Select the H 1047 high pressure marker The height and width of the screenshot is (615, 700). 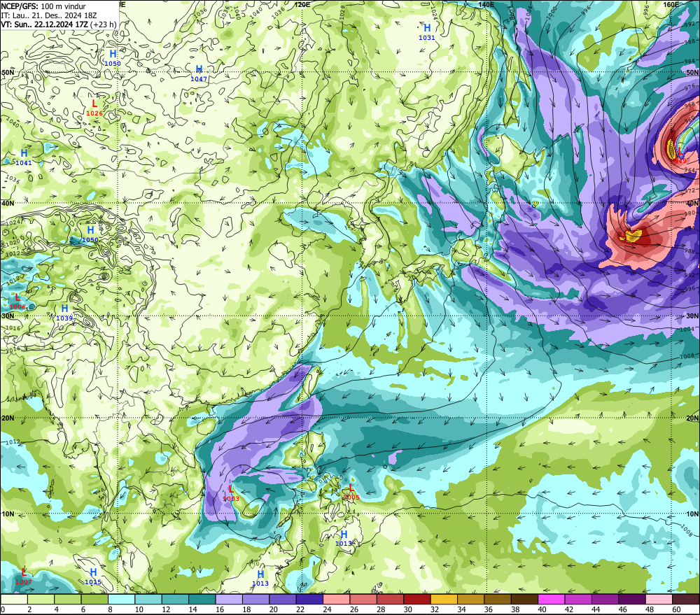pyautogui.click(x=199, y=73)
